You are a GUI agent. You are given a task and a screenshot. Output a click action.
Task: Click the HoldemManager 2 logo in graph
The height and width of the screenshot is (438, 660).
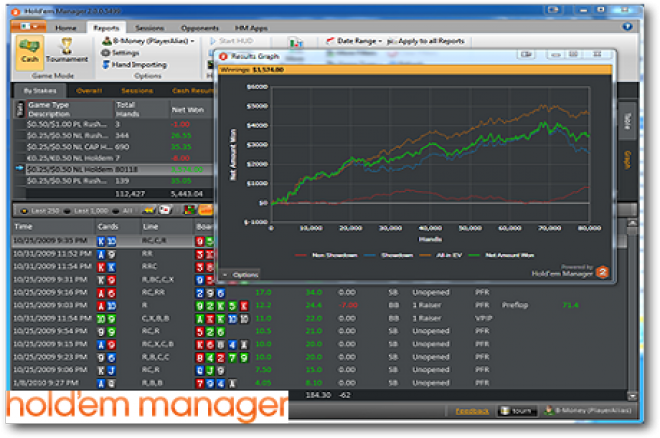[x=602, y=272]
